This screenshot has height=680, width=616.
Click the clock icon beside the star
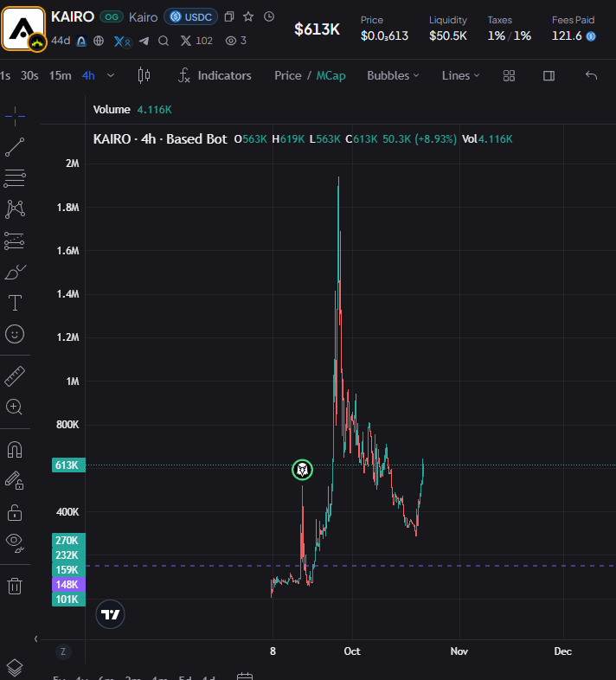269,17
